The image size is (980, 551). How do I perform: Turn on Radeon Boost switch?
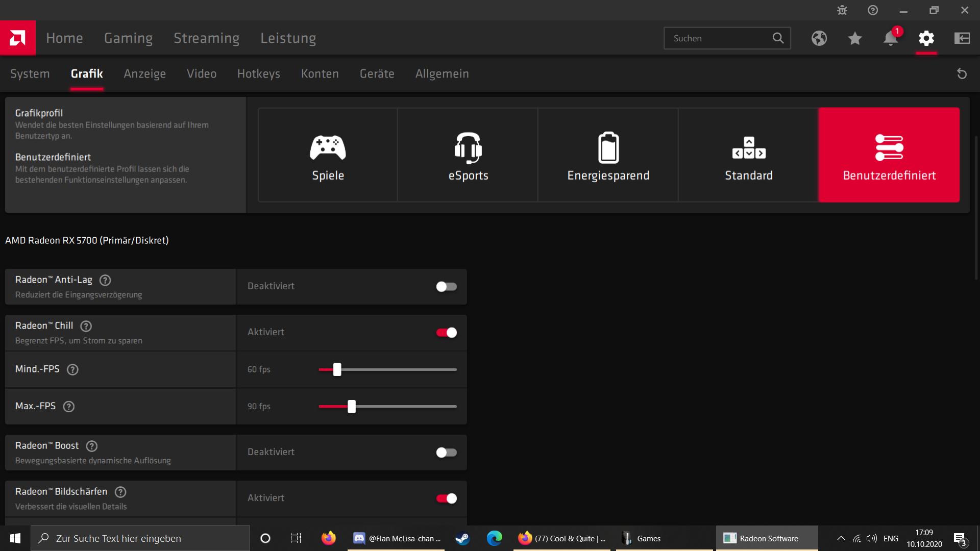pyautogui.click(x=446, y=453)
